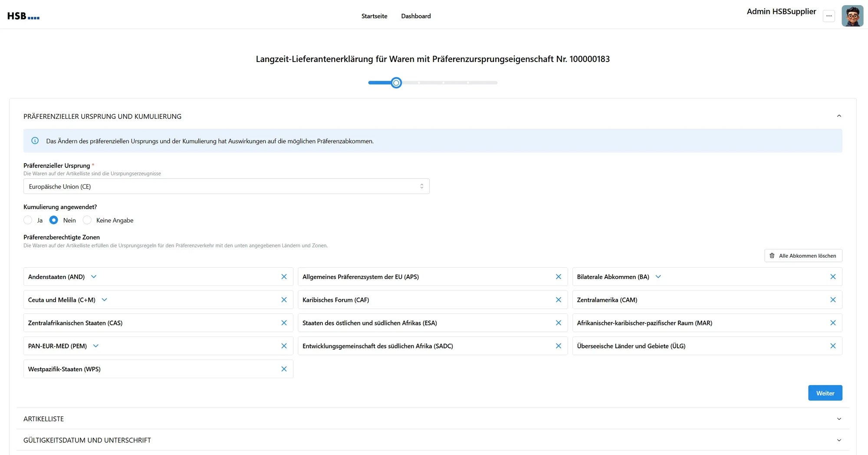
Task: Remove the Karibisches Forum (CAF) zone
Action: [559, 299]
